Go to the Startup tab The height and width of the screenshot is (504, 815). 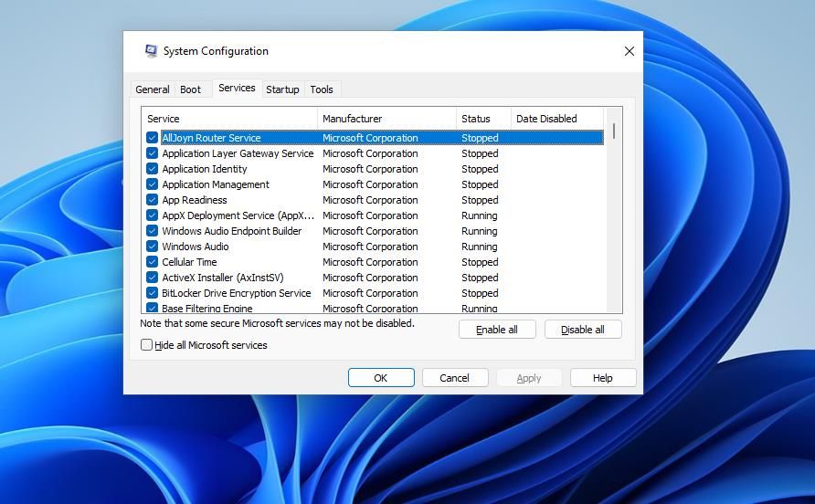[282, 89]
